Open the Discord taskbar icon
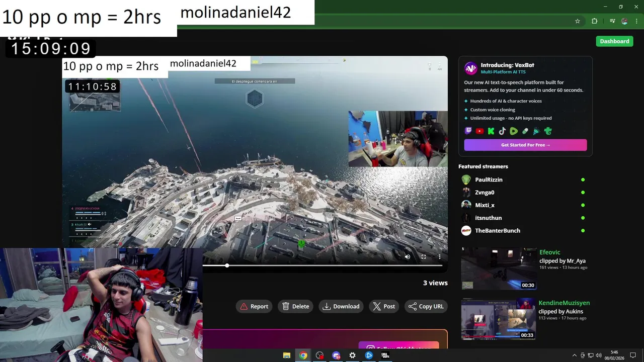This screenshot has width=644, height=362. point(336,355)
